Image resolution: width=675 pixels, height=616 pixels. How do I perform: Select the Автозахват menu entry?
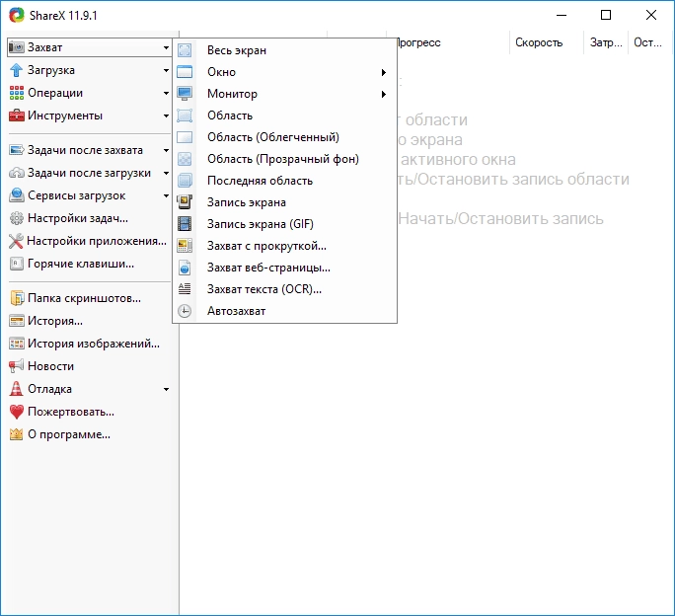pyautogui.click(x=284, y=311)
